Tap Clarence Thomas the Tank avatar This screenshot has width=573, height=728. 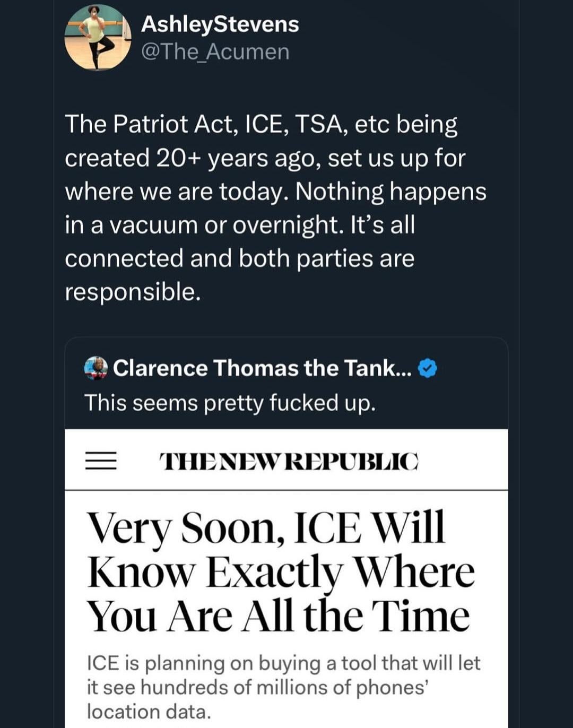pos(96,368)
